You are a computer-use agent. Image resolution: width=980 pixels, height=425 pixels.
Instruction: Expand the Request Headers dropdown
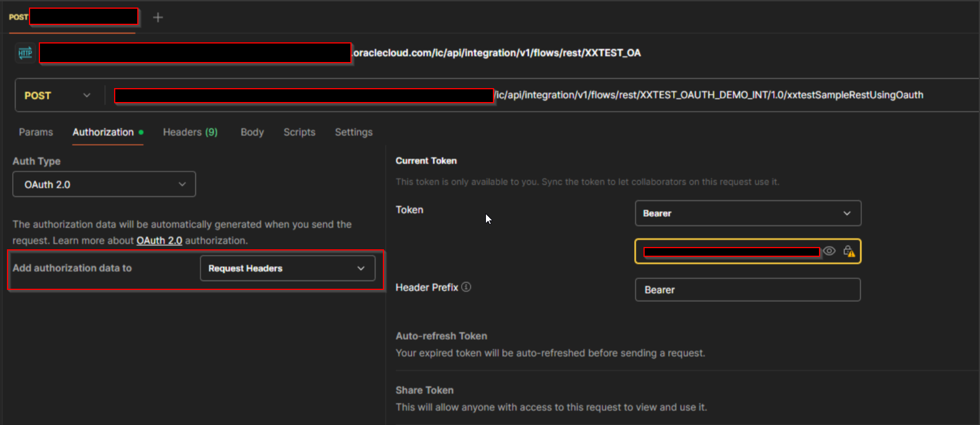(x=288, y=268)
